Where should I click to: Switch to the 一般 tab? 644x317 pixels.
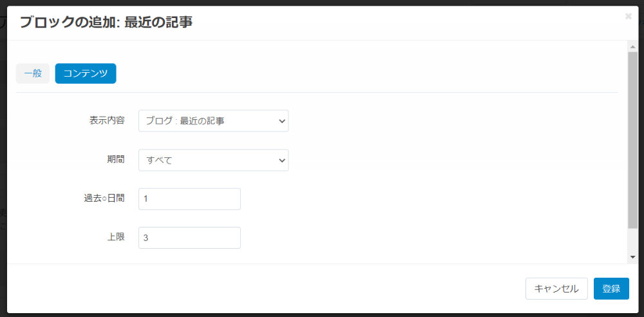(x=33, y=73)
